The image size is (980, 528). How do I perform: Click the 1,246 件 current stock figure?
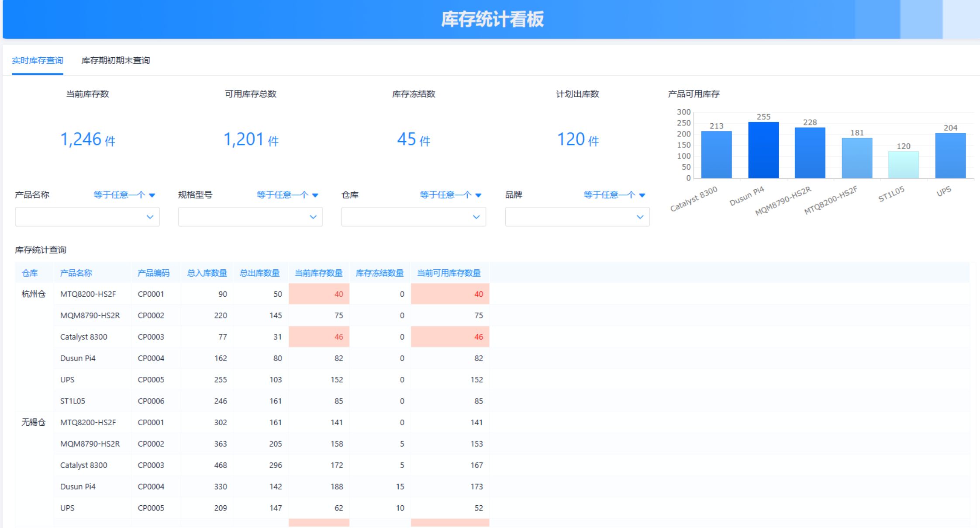[x=88, y=139]
